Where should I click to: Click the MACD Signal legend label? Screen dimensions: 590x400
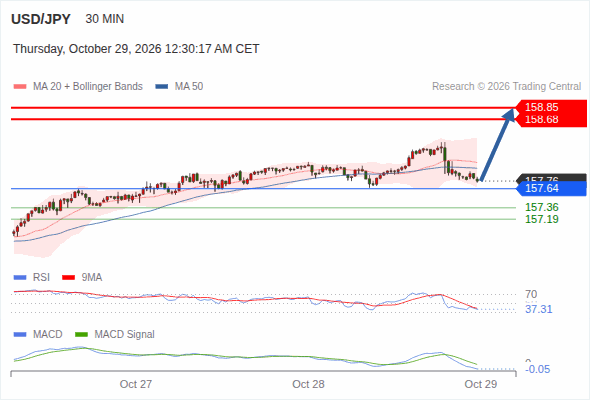125,335
